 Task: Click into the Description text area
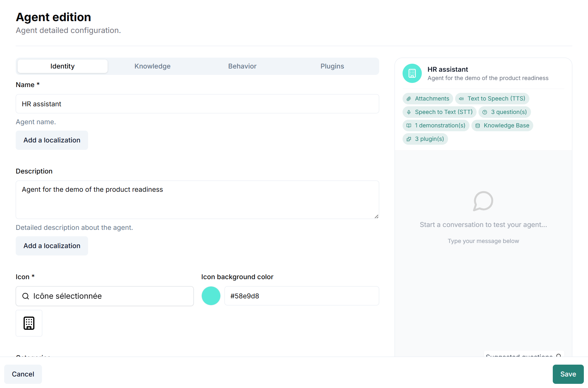(197, 200)
